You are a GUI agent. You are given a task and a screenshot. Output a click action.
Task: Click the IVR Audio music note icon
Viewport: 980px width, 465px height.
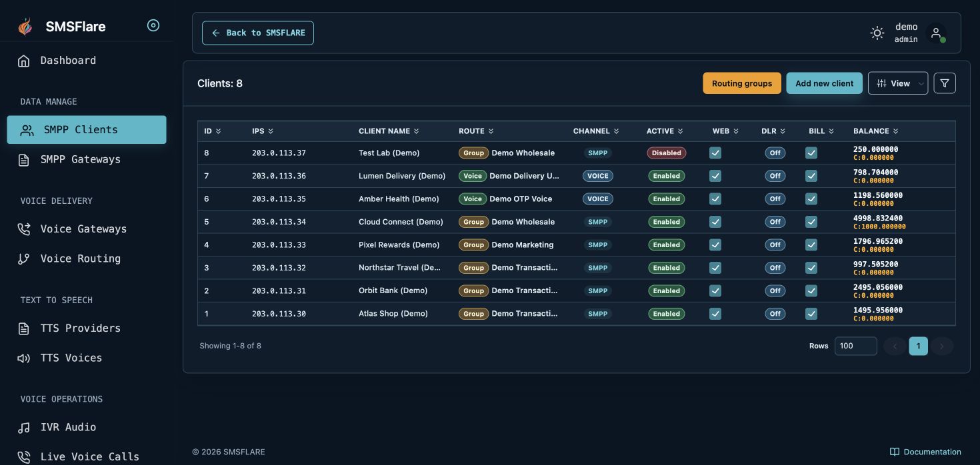click(x=24, y=428)
